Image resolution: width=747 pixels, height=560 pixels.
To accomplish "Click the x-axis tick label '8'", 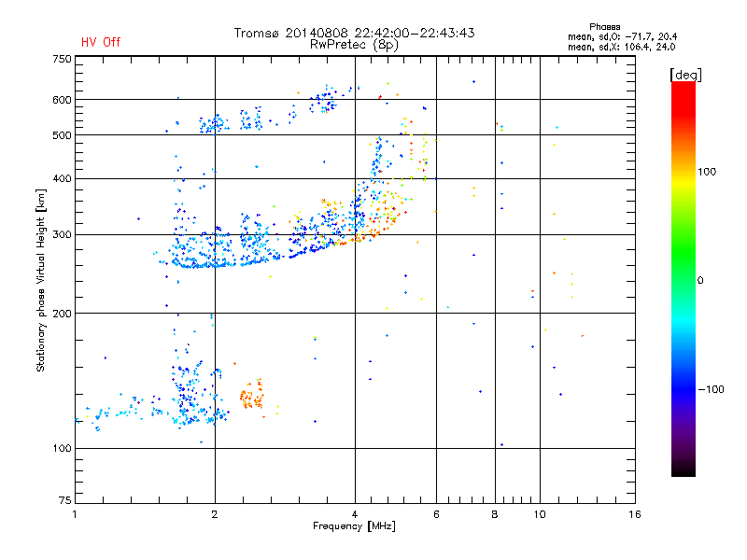I will tap(495, 514).
